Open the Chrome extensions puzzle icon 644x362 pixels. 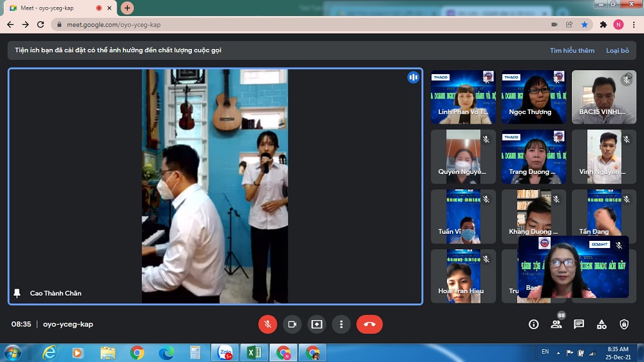point(603,24)
